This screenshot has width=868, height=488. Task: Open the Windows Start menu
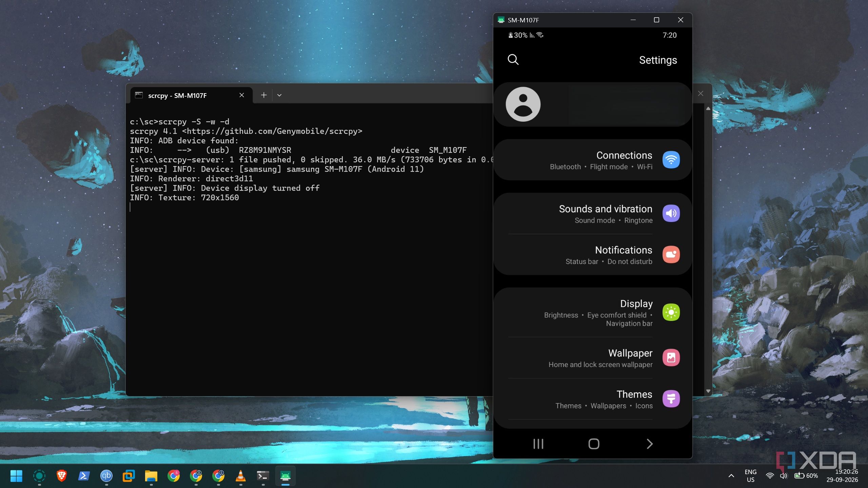16,476
